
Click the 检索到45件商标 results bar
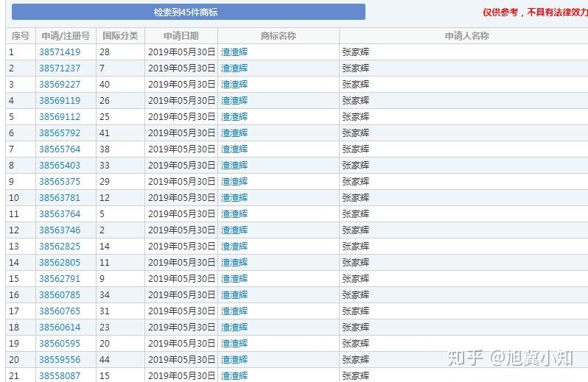click(189, 12)
